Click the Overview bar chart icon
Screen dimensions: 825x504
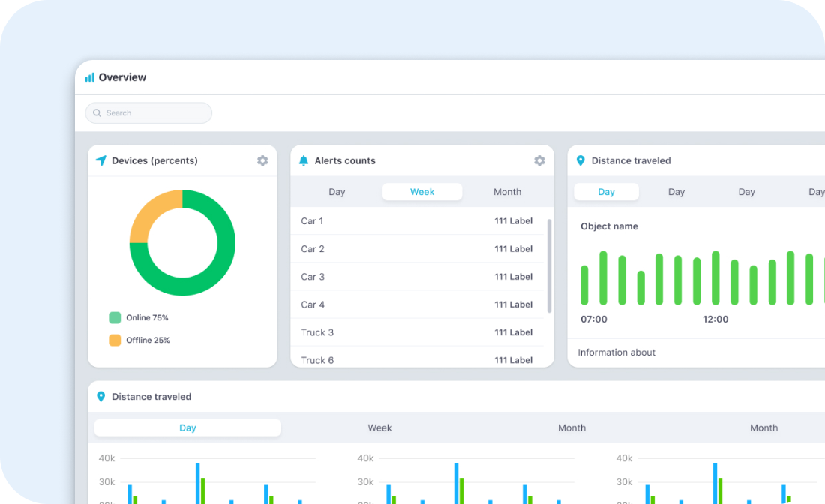90,77
